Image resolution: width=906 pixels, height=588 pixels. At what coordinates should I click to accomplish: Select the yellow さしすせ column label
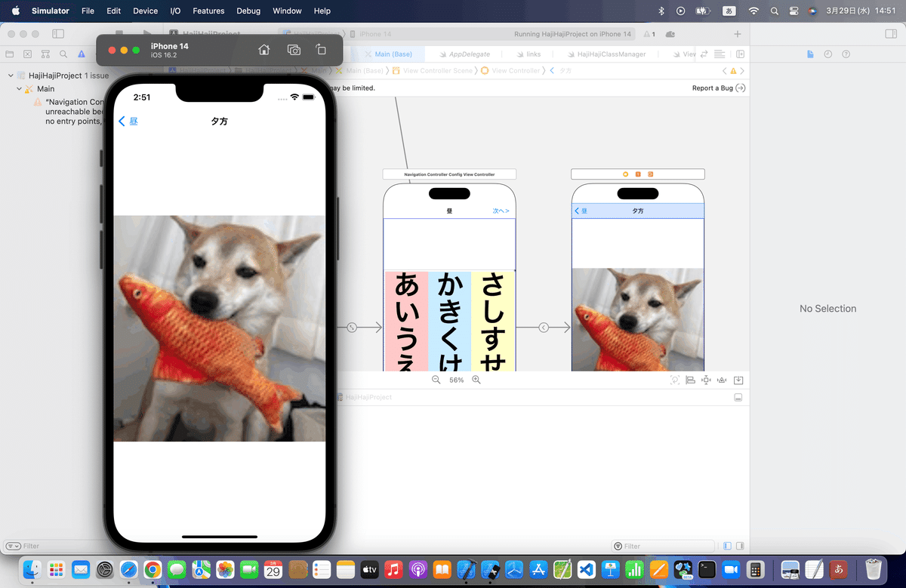pos(493,321)
